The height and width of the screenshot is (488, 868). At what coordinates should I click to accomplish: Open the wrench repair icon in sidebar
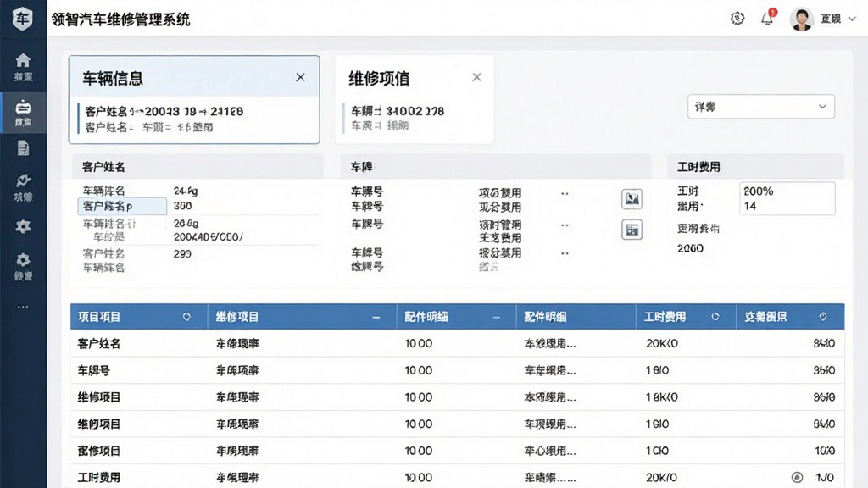pos(23,181)
